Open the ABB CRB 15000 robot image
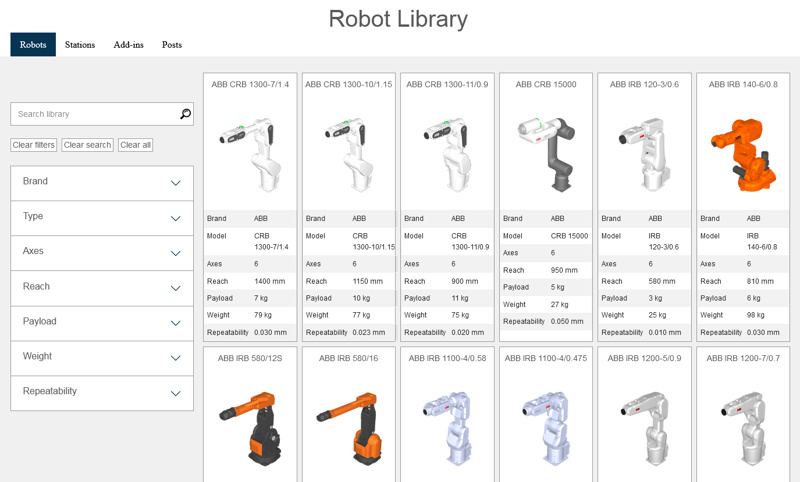This screenshot has height=482, width=800. pyautogui.click(x=546, y=155)
